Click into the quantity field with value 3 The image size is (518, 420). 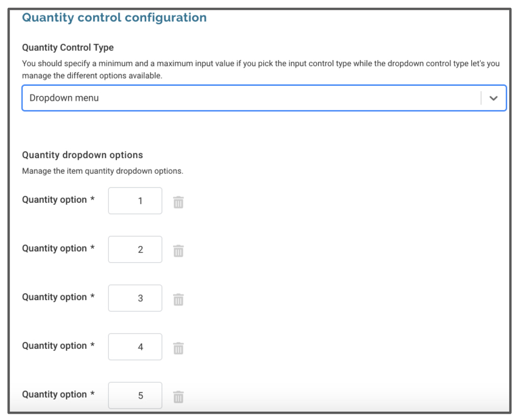(x=135, y=298)
